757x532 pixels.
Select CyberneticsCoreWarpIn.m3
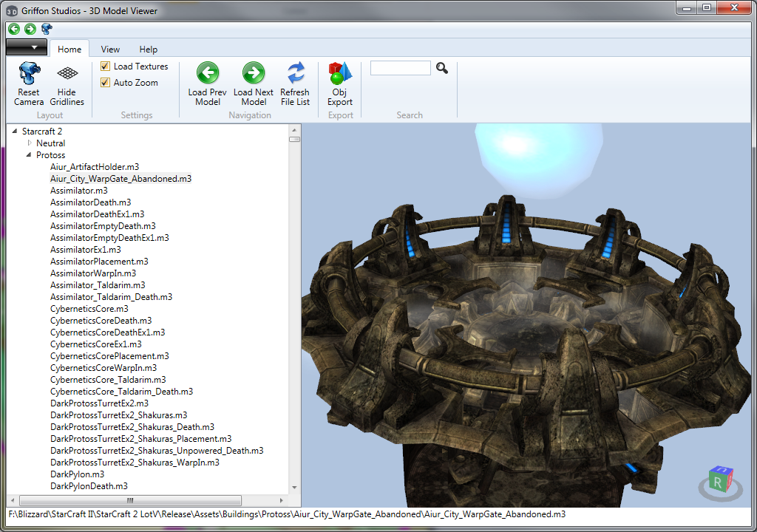[x=103, y=368]
